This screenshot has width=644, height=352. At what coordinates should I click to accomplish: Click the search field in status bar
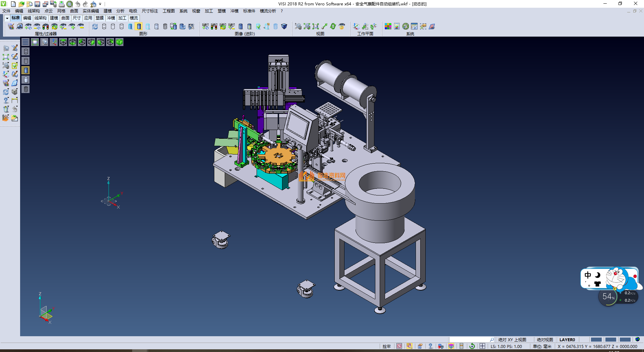[x=470, y=340]
